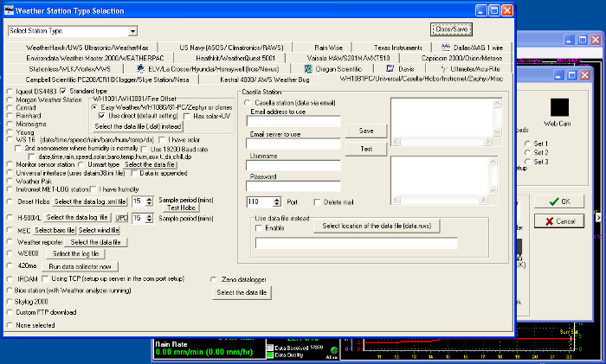The height and width of the screenshot is (364, 606).
Task: Select Morgan Weather Station option
Action: click(10, 99)
